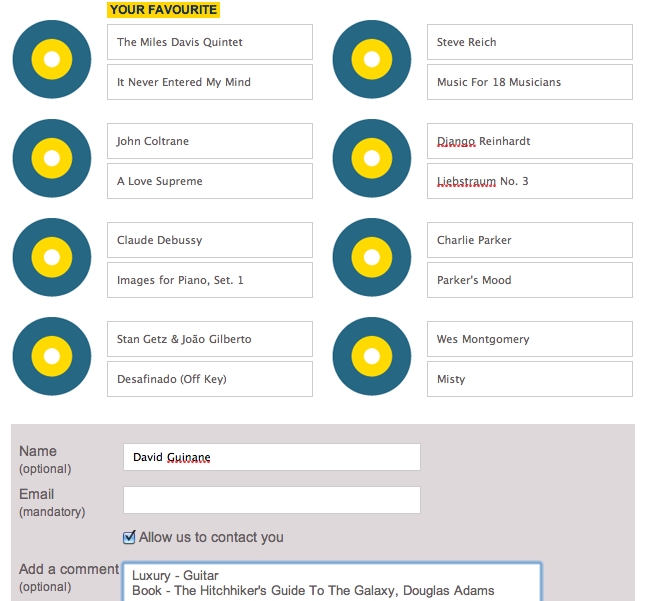
Task: Click the record icon beside The Miles Davis Quintet
Action: (x=52, y=59)
